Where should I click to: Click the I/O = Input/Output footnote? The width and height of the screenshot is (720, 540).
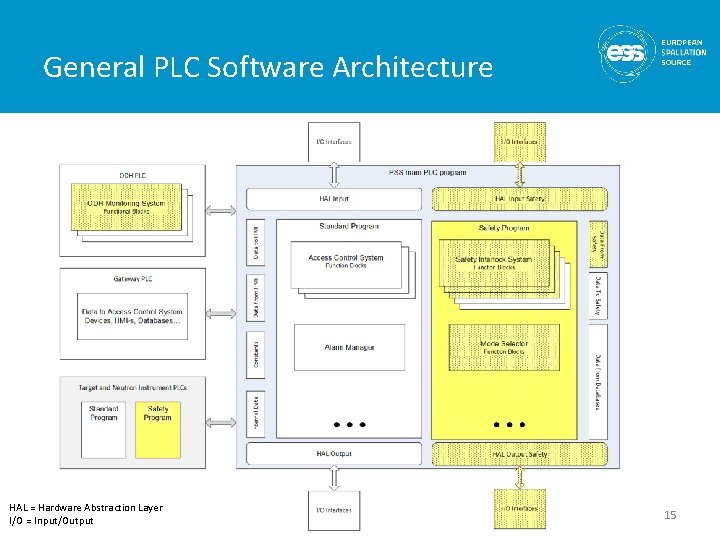point(51,521)
